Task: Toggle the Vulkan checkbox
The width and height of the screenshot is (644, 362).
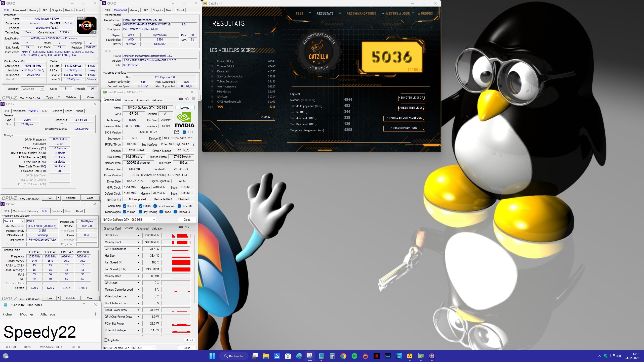Action: click(x=125, y=212)
